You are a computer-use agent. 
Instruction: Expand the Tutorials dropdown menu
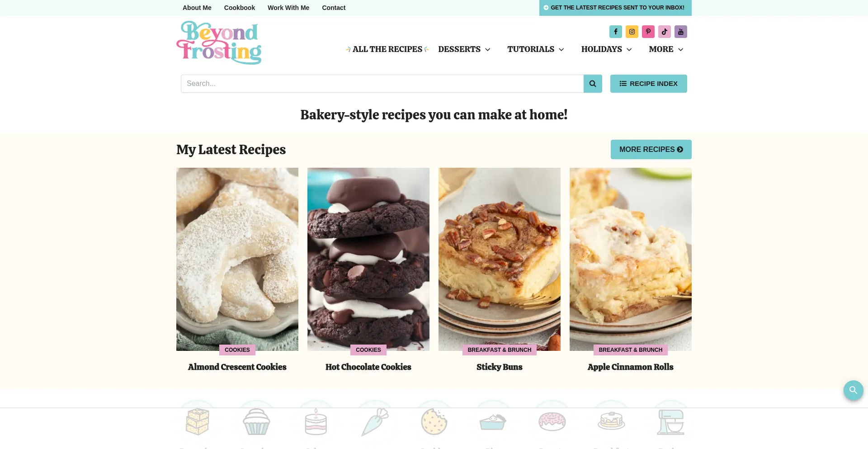coord(536,49)
